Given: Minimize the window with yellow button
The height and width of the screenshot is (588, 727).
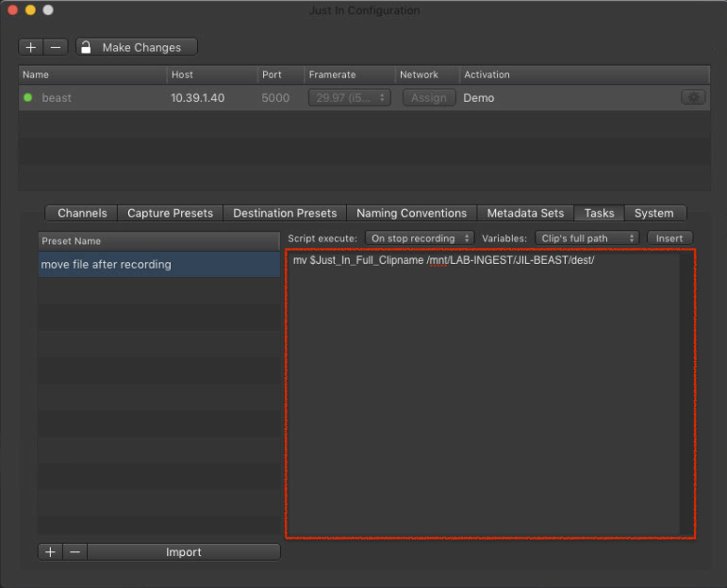Looking at the screenshot, I should pos(30,10).
